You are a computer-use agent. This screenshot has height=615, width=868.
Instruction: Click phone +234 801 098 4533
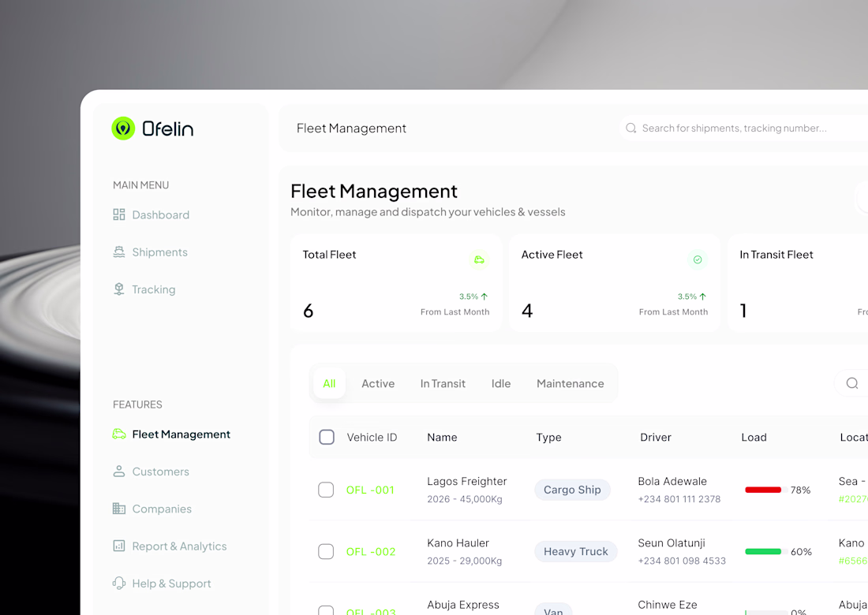(x=682, y=561)
